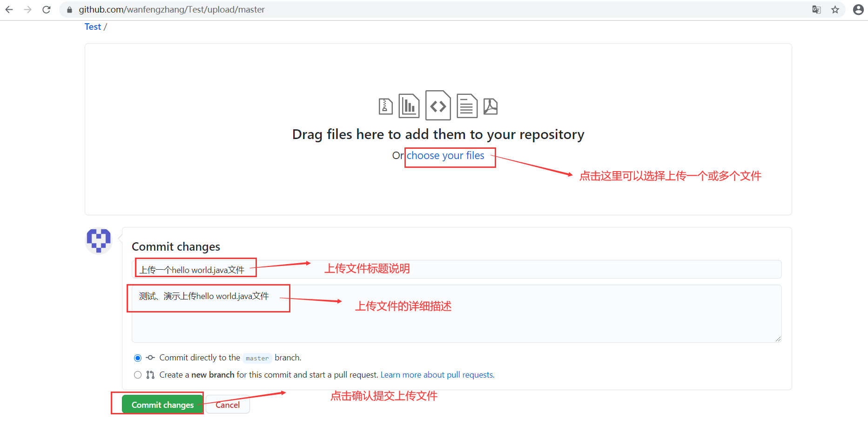Reload the page with the refresh icon
This screenshot has width=868, height=432.
point(46,9)
